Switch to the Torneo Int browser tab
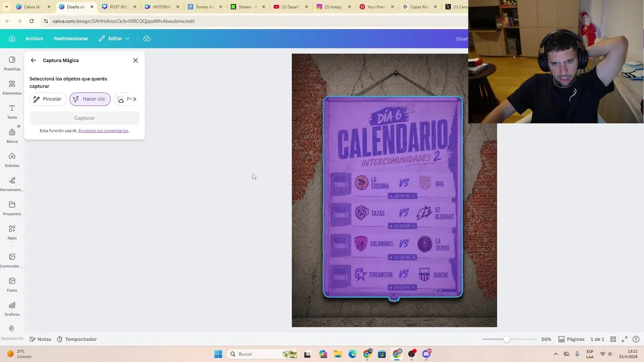The image size is (644, 362). (x=204, y=7)
